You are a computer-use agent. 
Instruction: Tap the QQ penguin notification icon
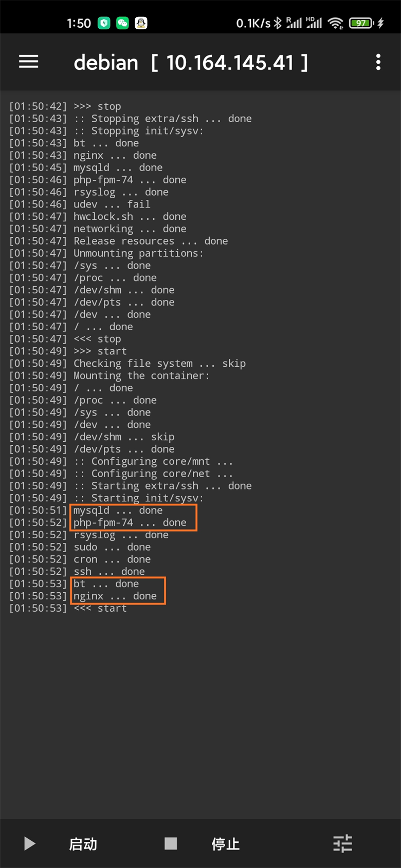pyautogui.click(x=141, y=23)
